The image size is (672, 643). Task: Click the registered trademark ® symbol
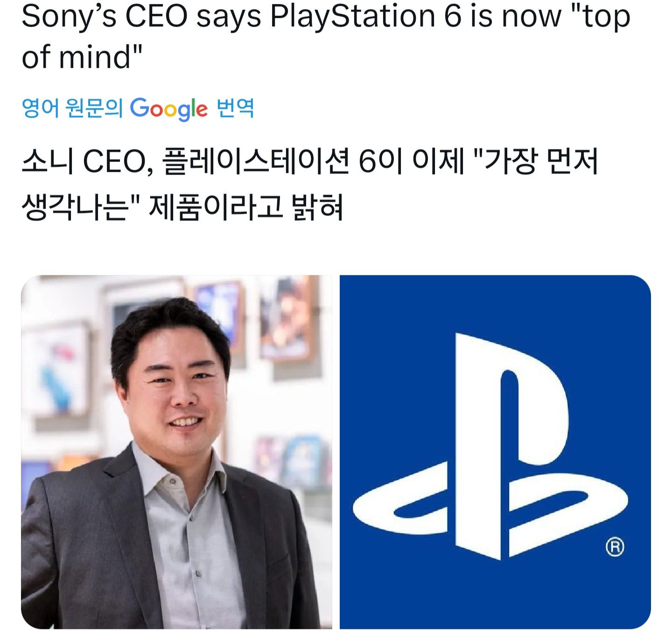(x=615, y=546)
